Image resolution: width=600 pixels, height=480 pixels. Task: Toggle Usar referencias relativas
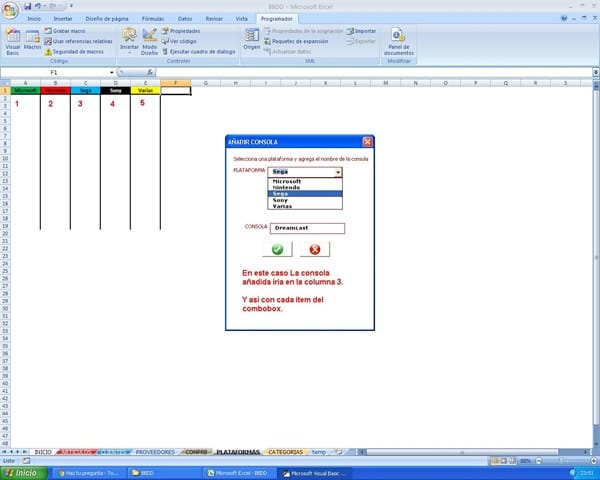[78, 41]
